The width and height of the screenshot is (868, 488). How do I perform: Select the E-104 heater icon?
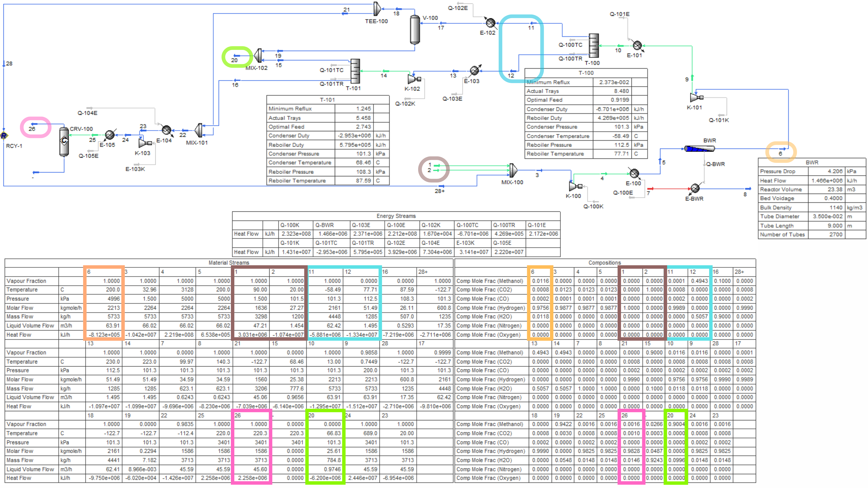click(x=166, y=130)
